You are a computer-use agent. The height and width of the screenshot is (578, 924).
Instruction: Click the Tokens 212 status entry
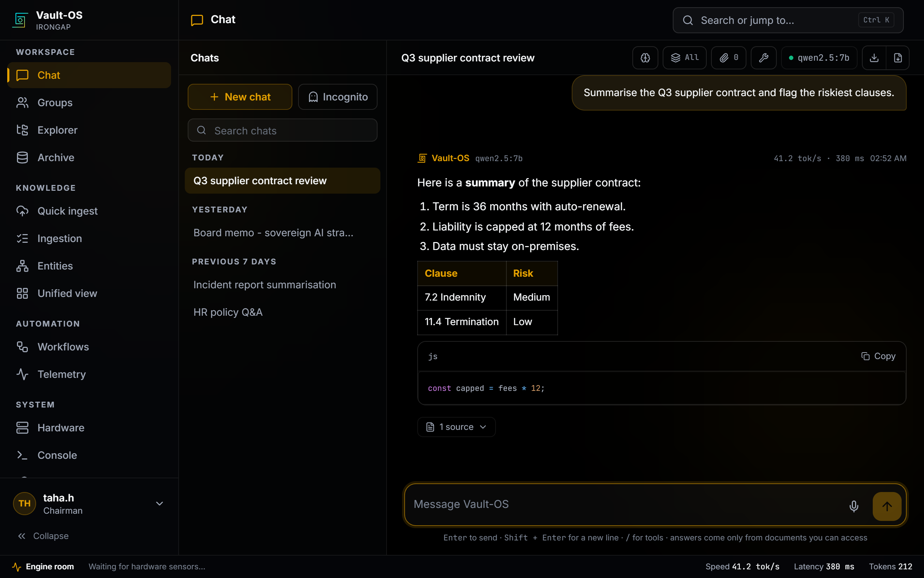point(890,566)
